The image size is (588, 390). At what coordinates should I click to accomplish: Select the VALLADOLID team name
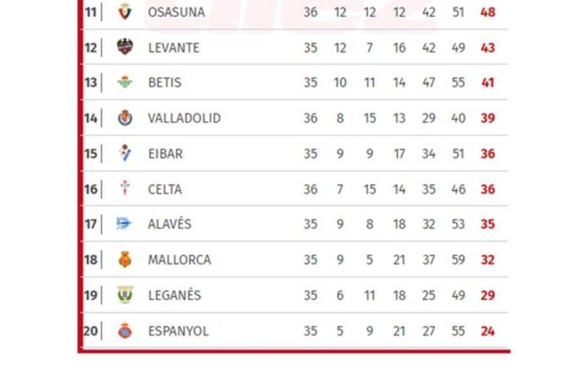184,118
